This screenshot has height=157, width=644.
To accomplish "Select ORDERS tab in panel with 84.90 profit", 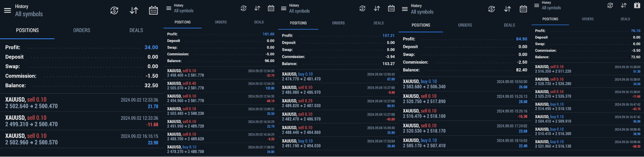I will coord(465,25).
